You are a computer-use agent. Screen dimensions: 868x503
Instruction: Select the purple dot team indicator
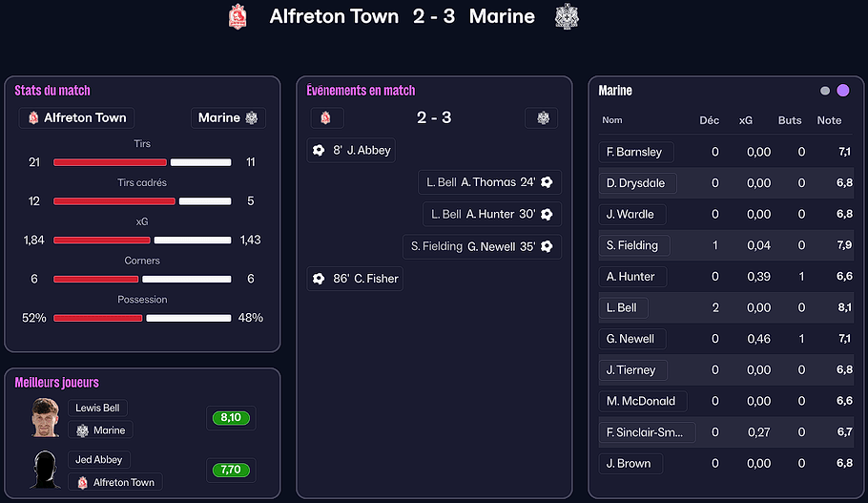point(843,91)
